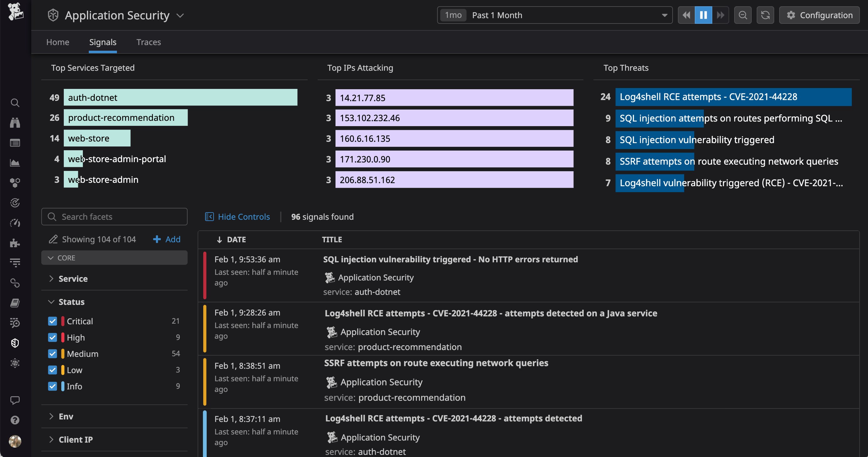Open the help question-mark icon

[15, 420]
